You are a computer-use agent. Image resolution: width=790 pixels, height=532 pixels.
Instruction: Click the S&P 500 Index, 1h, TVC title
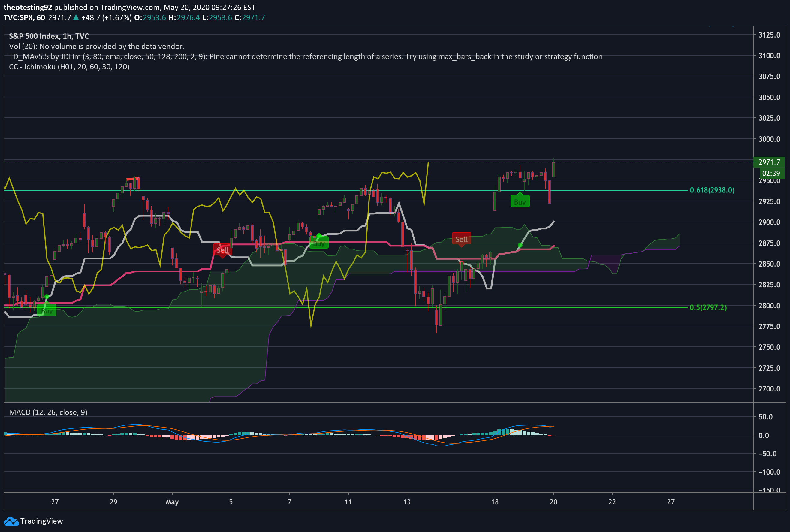pos(49,36)
